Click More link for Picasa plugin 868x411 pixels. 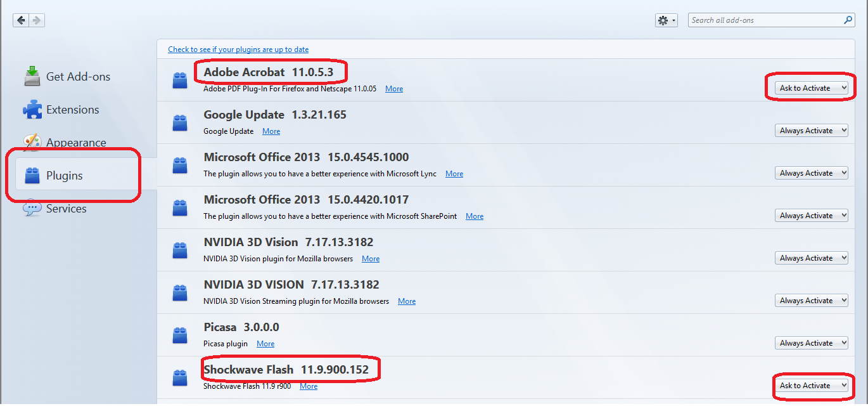point(265,344)
